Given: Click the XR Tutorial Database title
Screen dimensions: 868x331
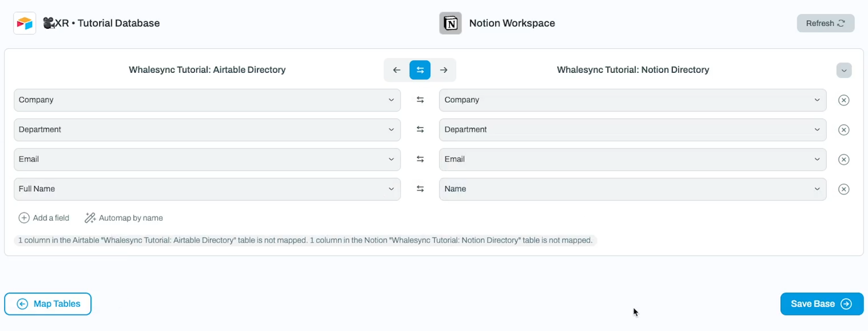Looking at the screenshot, I should [x=101, y=23].
